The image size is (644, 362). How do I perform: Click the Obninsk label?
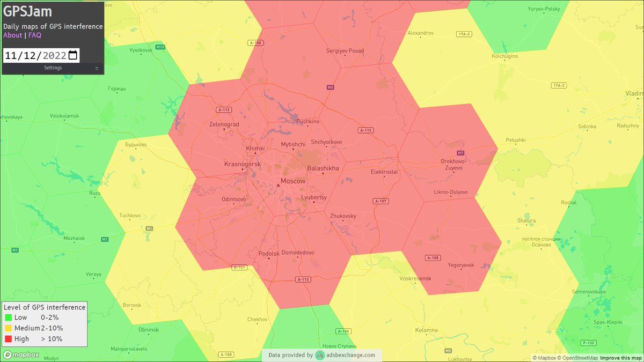(149, 329)
